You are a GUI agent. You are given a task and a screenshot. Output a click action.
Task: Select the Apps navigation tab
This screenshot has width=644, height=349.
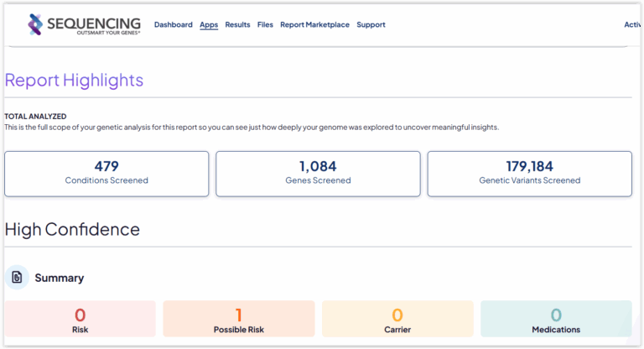pyautogui.click(x=209, y=25)
